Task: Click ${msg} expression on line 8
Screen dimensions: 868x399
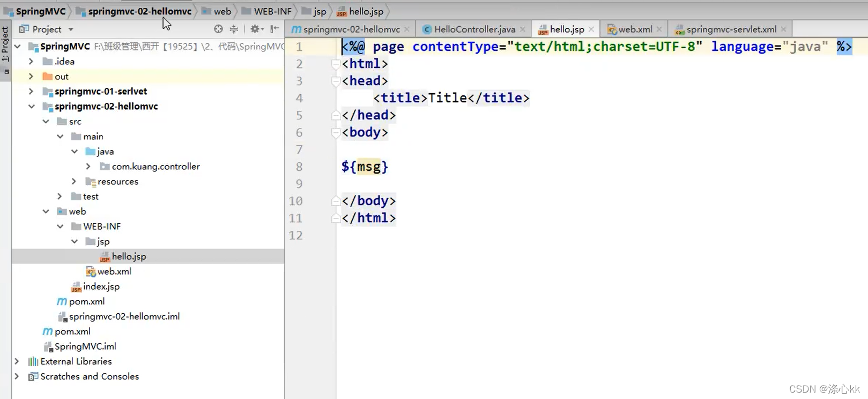Action: (x=365, y=167)
